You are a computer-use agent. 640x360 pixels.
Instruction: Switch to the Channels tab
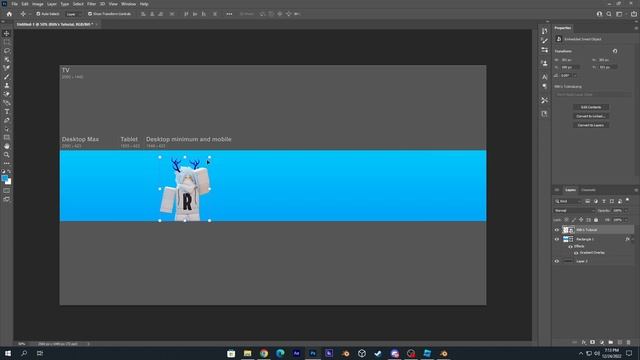click(x=588, y=190)
